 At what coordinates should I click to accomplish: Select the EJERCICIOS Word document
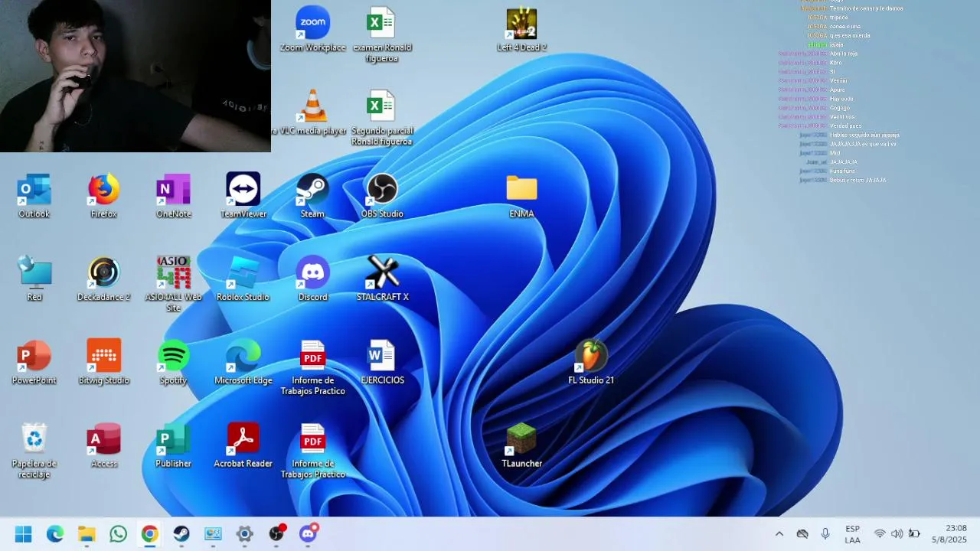[x=382, y=362]
